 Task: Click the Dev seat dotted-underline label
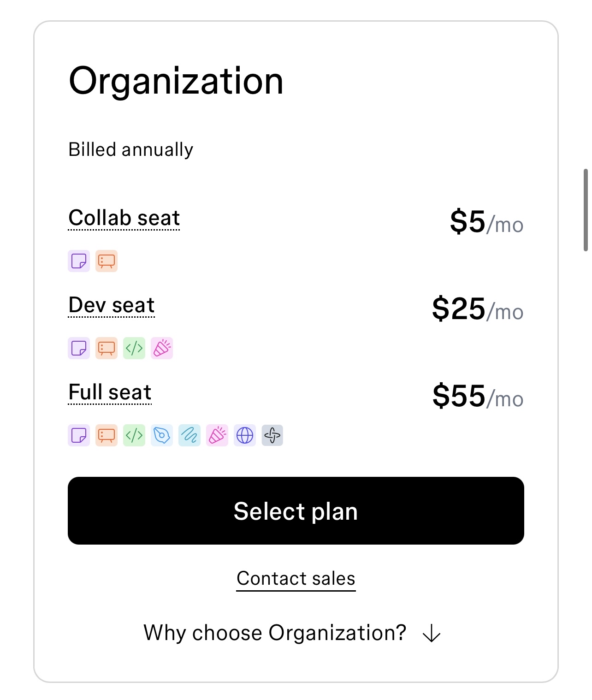pos(112,305)
